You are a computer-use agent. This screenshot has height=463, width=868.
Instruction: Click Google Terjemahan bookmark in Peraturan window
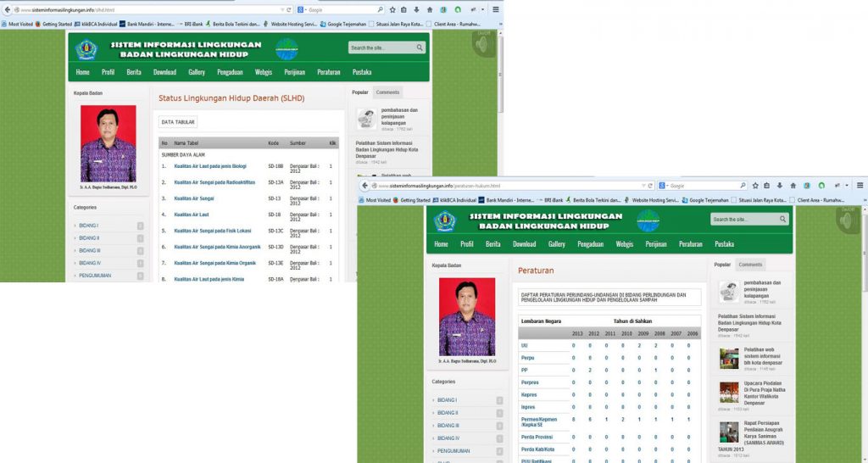[705, 200]
